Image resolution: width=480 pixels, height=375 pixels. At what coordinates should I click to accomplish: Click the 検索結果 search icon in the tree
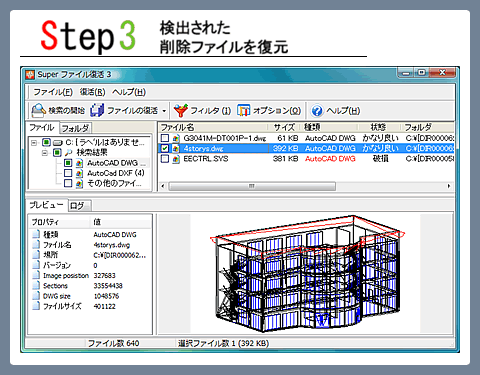tap(69, 153)
